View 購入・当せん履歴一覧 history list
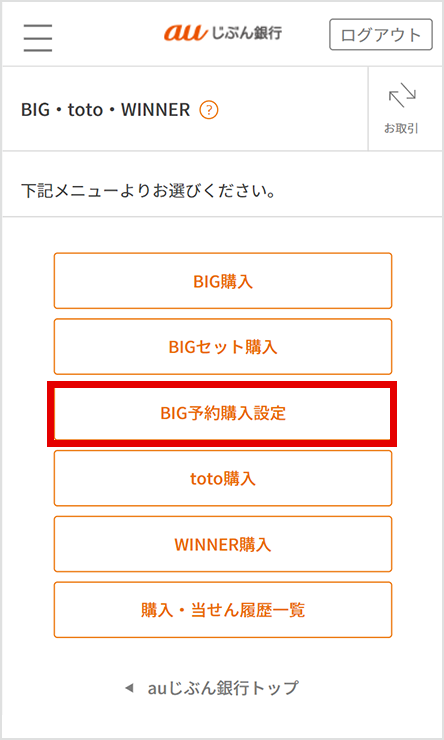This screenshot has width=444, height=740. [x=223, y=610]
